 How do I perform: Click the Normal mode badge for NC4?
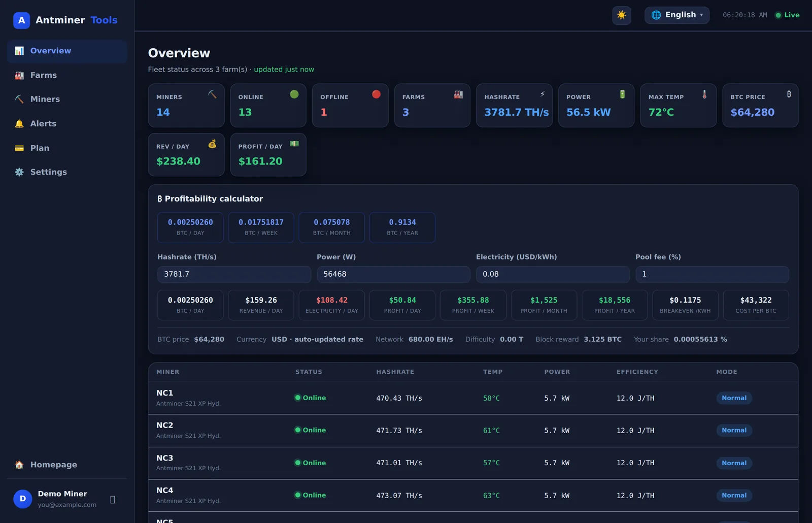[734, 496]
